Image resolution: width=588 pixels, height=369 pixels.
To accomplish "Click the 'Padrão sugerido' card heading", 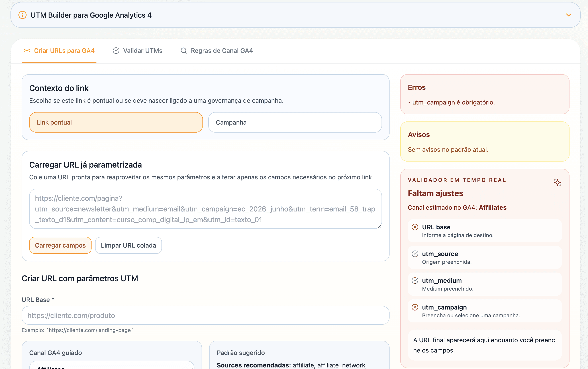I will coord(241,353).
